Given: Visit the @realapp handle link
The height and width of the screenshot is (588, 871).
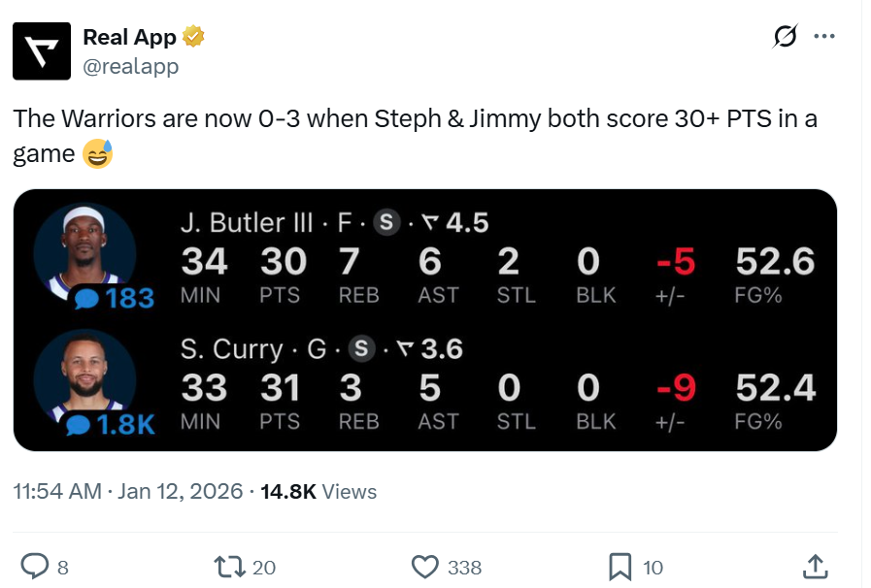Looking at the screenshot, I should point(130,67).
